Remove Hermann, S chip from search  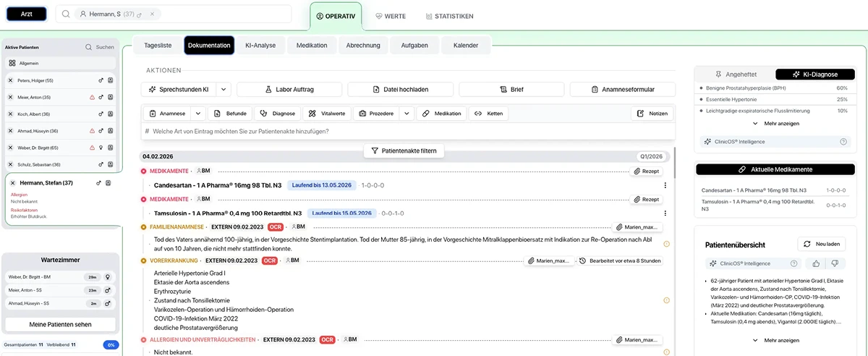click(153, 14)
